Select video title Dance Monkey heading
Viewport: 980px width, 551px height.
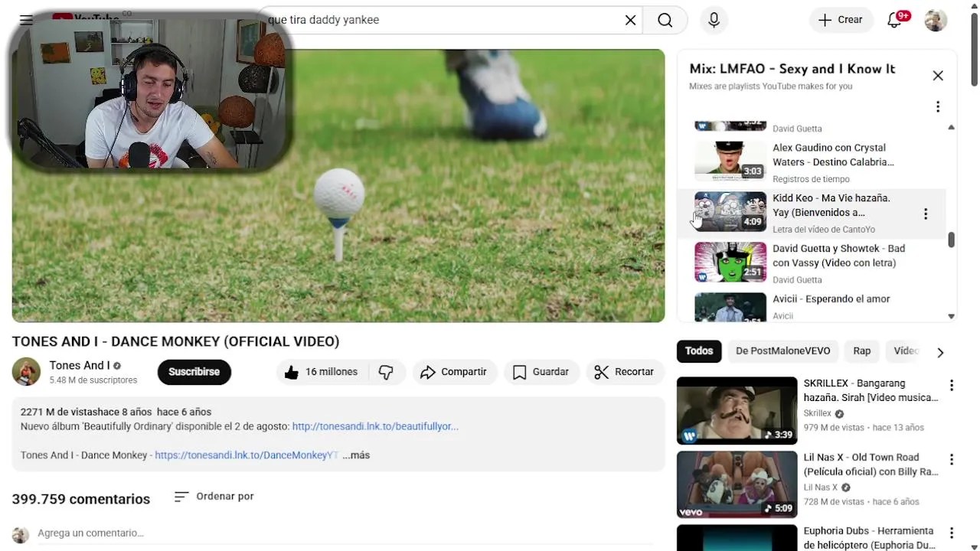175,341
